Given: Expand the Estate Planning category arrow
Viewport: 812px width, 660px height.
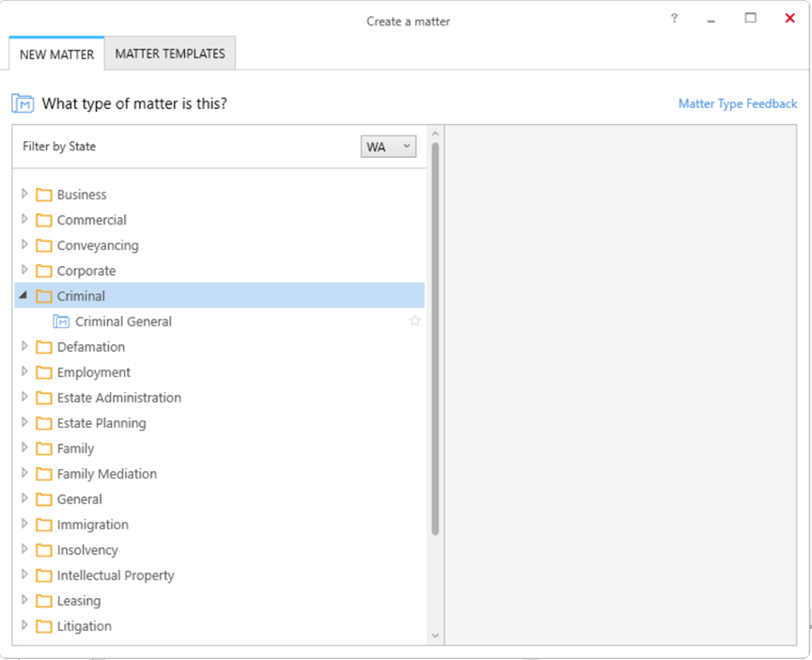Looking at the screenshot, I should pos(23,422).
